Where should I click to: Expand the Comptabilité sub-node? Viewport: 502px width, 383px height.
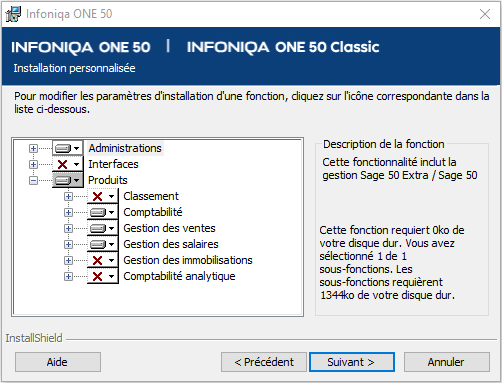tap(68, 212)
